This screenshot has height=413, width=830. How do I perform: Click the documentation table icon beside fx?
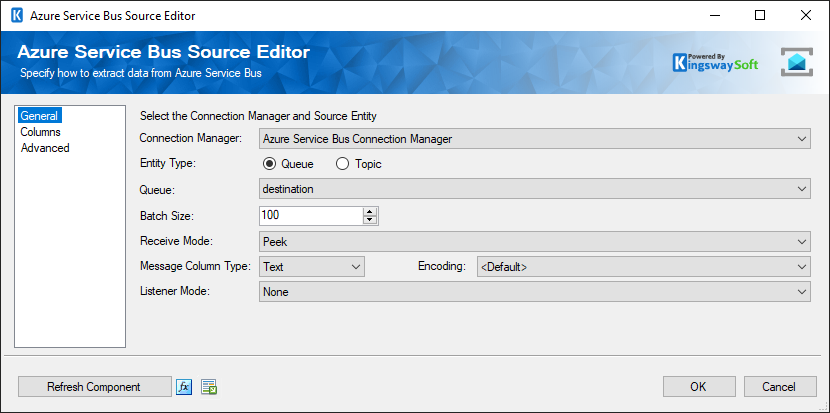click(x=209, y=387)
